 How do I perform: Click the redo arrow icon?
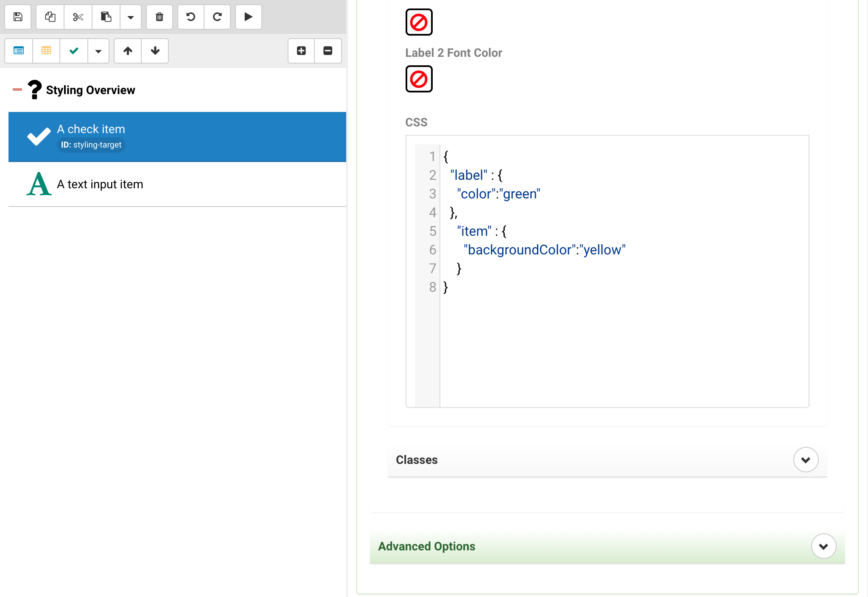(x=217, y=17)
